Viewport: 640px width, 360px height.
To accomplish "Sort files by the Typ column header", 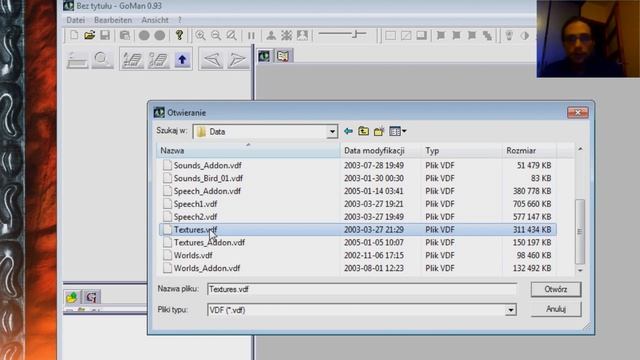I will pyautogui.click(x=462, y=151).
